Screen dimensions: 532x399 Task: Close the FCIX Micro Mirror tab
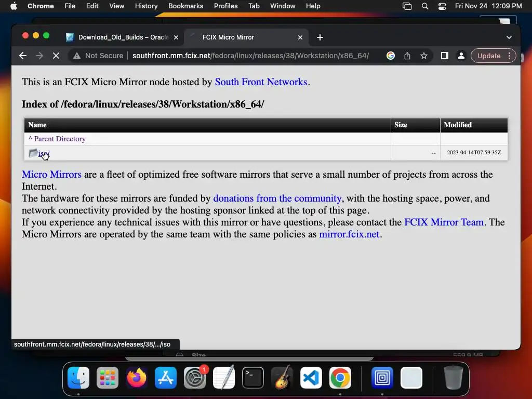pyautogui.click(x=300, y=37)
